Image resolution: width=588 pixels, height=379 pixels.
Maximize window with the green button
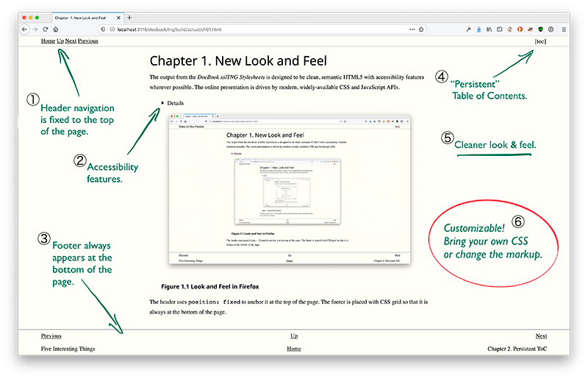37,18
